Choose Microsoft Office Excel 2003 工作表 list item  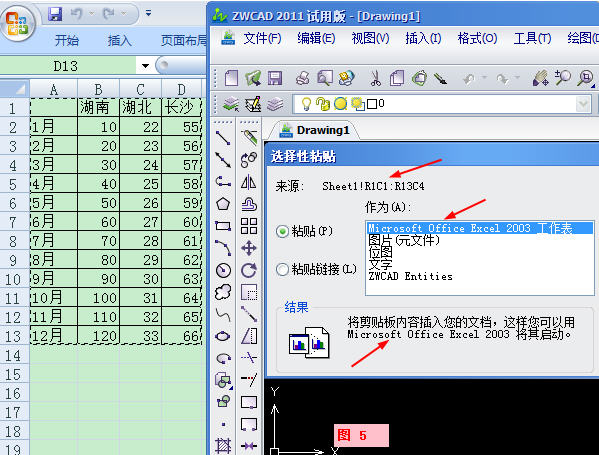480,228
